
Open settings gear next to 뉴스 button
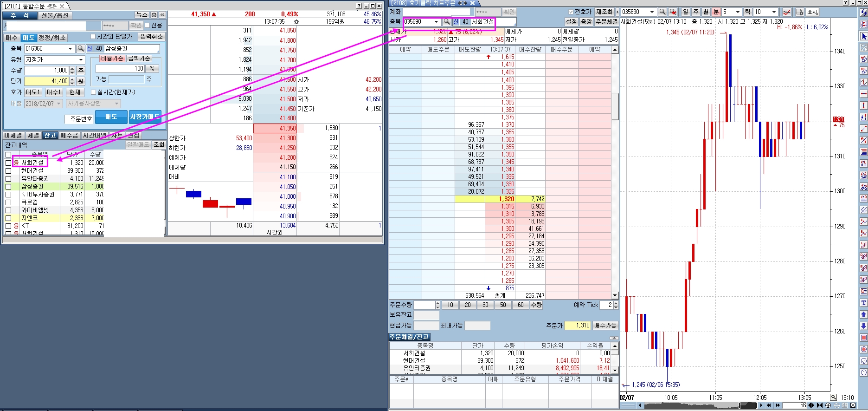(154, 15)
